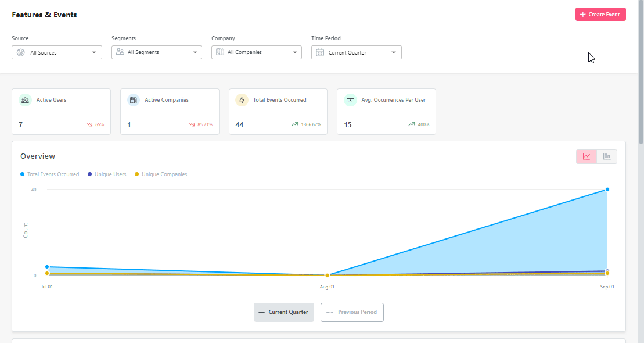Open the Current Quarter time period dropdown
The width and height of the screenshot is (644, 343).
[x=356, y=52]
